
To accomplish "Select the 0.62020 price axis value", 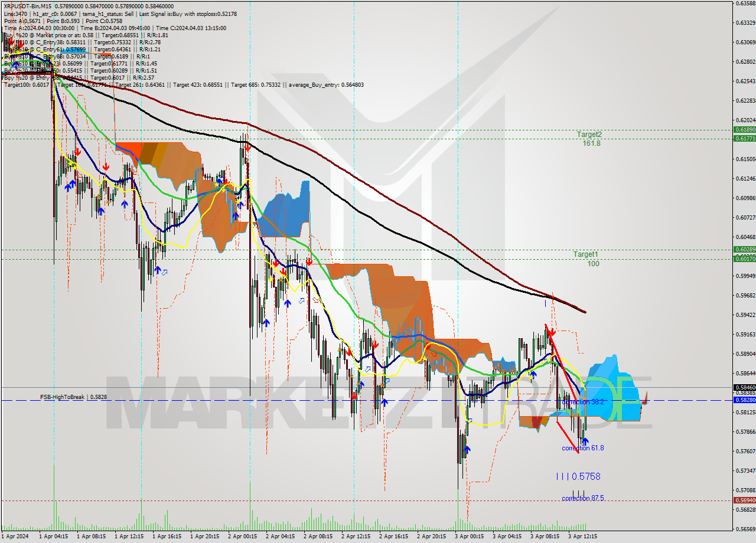I will click(745, 120).
